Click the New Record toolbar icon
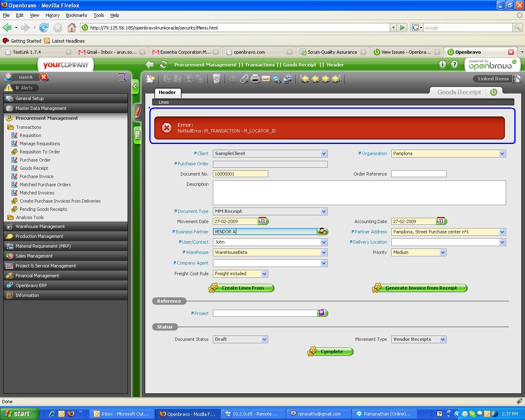This screenshot has width=525, height=420. click(x=151, y=79)
